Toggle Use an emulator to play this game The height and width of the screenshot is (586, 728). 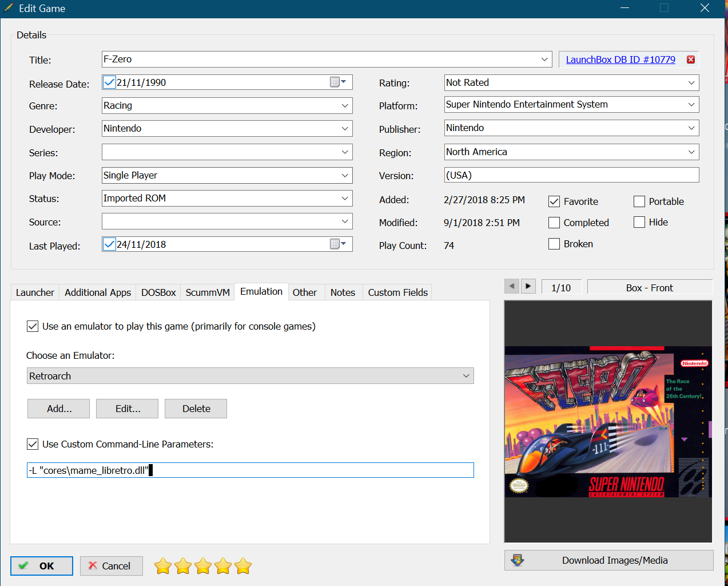[33, 326]
